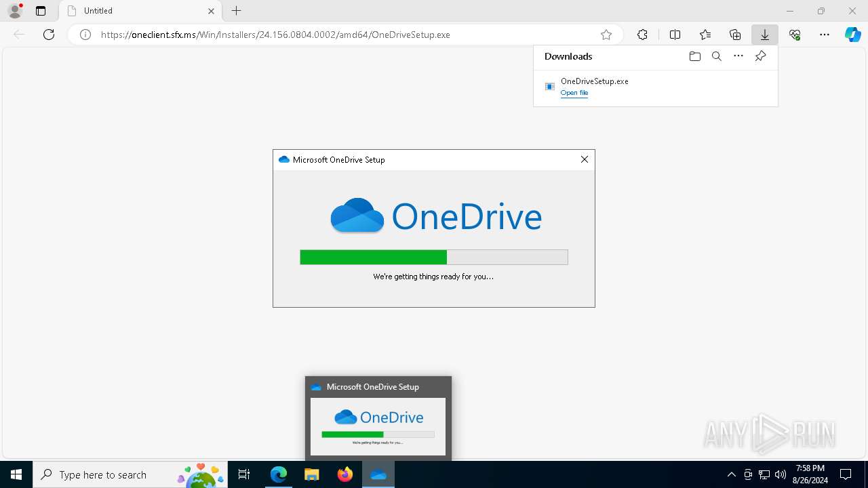This screenshot has width=868, height=488.
Task: Open the clock and calendar flyout
Action: [x=810, y=474]
